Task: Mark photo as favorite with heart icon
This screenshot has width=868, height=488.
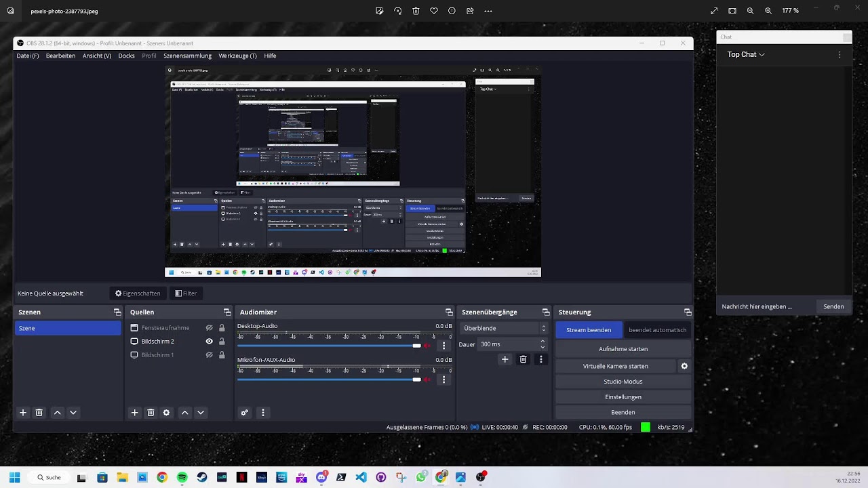Action: (434, 11)
